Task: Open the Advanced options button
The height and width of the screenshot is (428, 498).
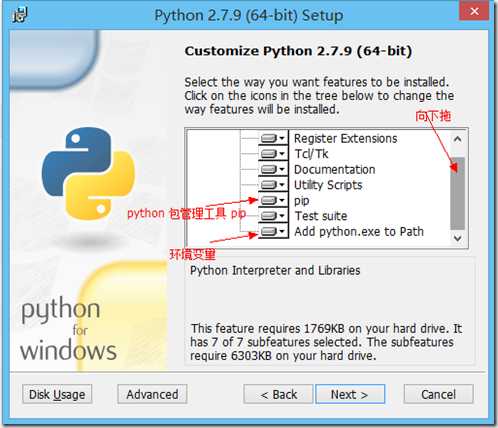Action: 152,394
